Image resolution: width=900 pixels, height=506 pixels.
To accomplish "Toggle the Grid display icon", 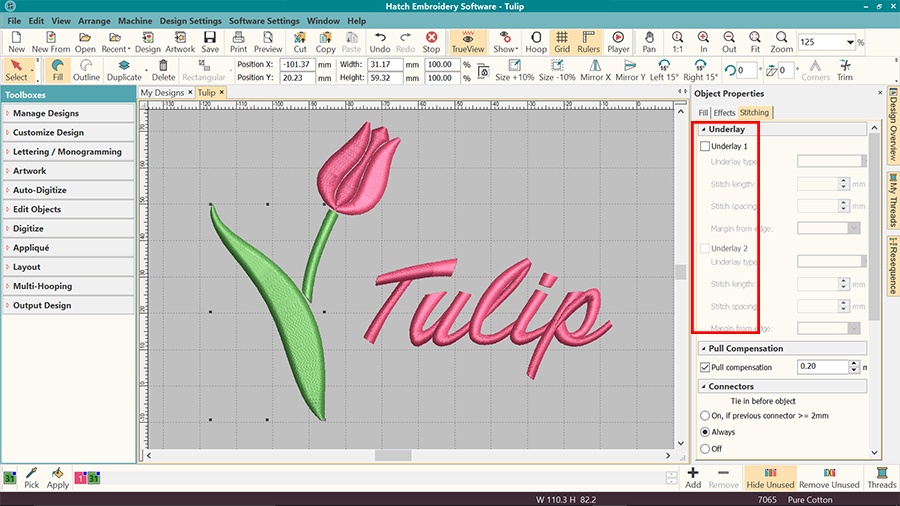I will point(562,41).
